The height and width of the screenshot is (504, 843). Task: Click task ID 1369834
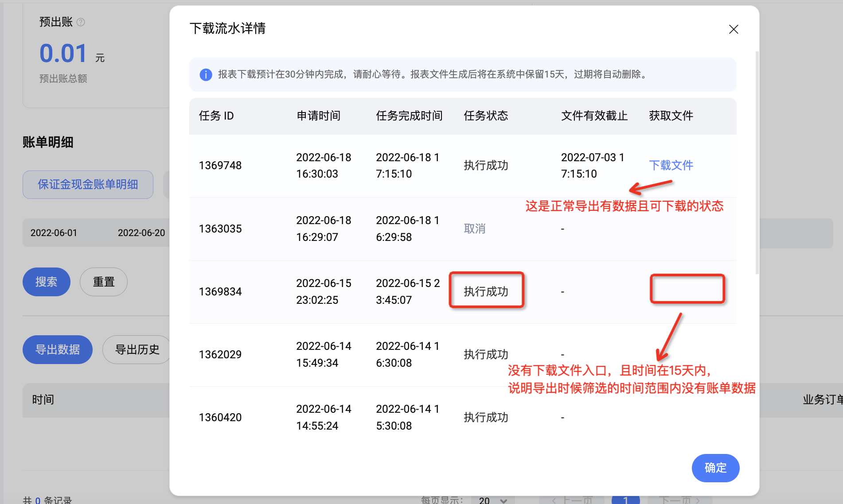point(220,291)
